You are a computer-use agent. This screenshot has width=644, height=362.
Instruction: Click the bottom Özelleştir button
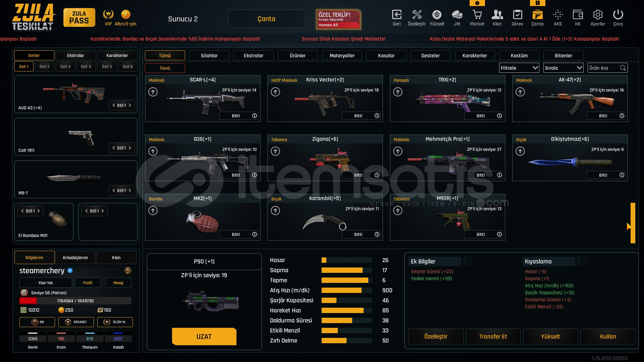(x=436, y=337)
